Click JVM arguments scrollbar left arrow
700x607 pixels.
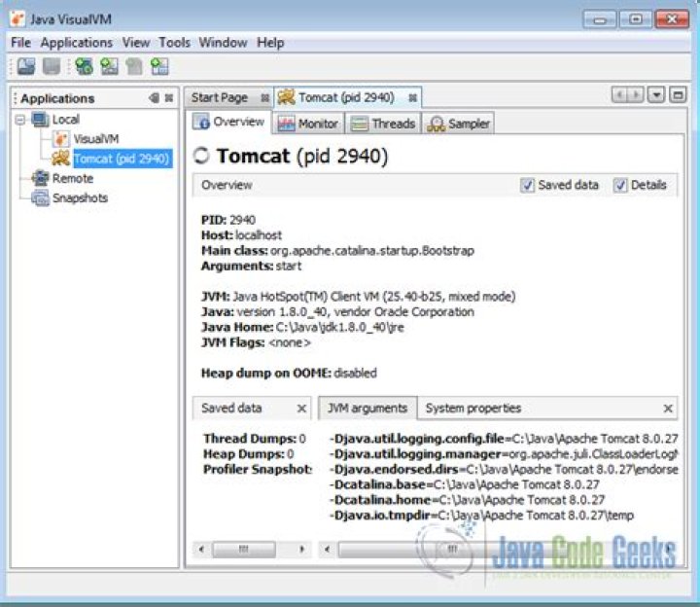point(328,549)
